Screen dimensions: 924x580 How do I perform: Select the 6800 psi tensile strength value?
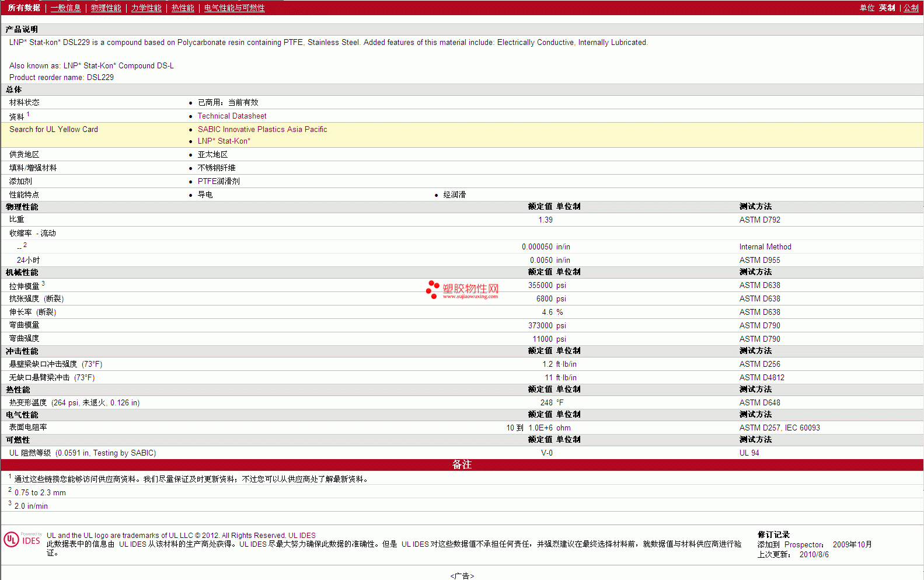click(551, 299)
